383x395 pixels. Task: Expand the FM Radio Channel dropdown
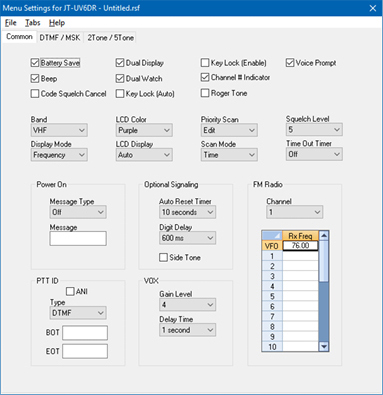(294, 212)
